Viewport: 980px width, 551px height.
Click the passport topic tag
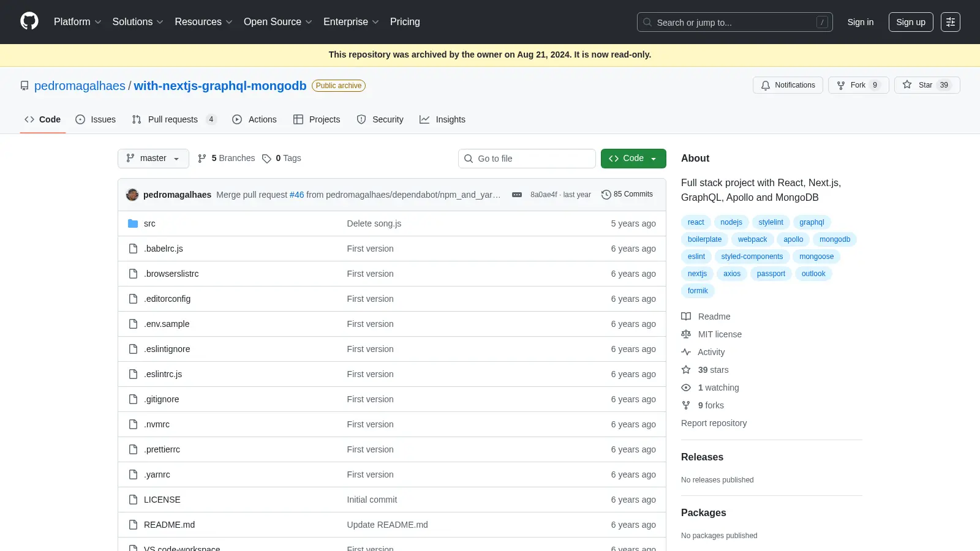tap(771, 274)
